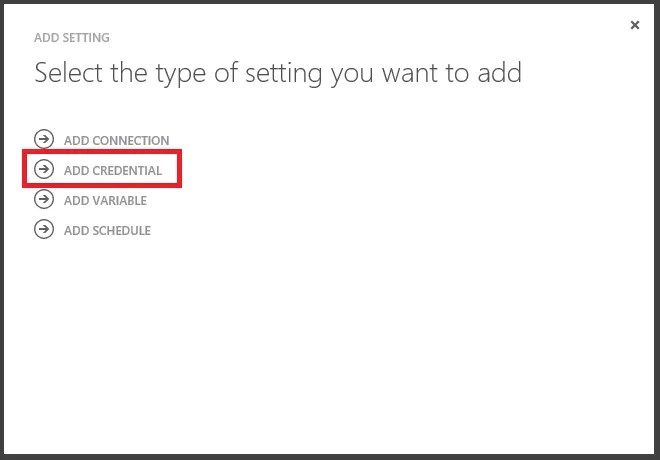Click the word 'add' ending the title
The image size is (660, 460).
pyautogui.click(x=500, y=72)
